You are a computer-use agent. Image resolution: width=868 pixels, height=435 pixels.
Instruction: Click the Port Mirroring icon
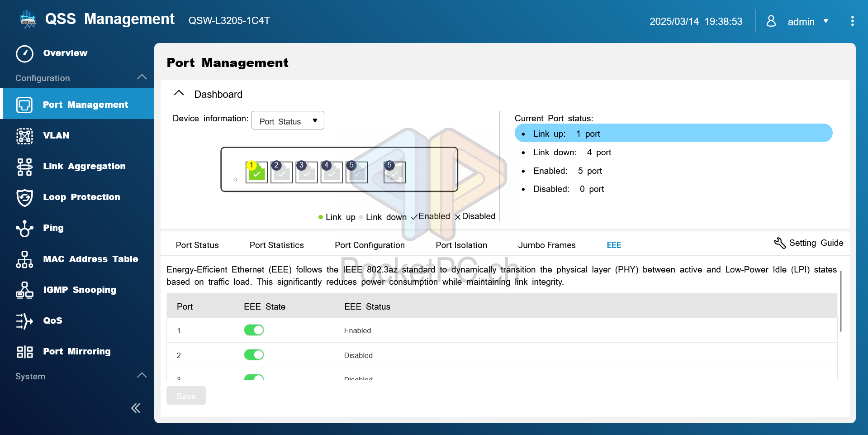pyautogui.click(x=24, y=352)
